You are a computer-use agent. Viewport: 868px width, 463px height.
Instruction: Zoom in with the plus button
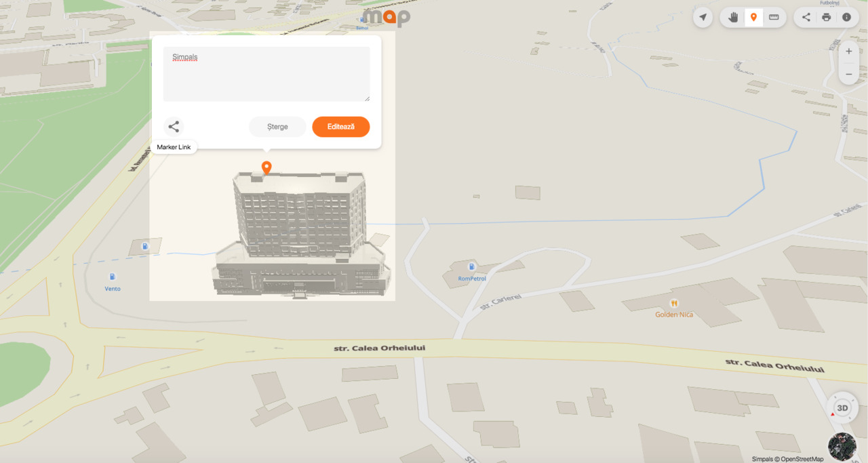849,52
